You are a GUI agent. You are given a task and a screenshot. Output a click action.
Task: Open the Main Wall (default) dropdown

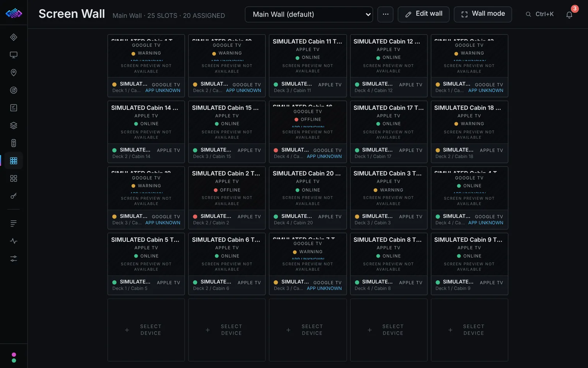[309, 14]
